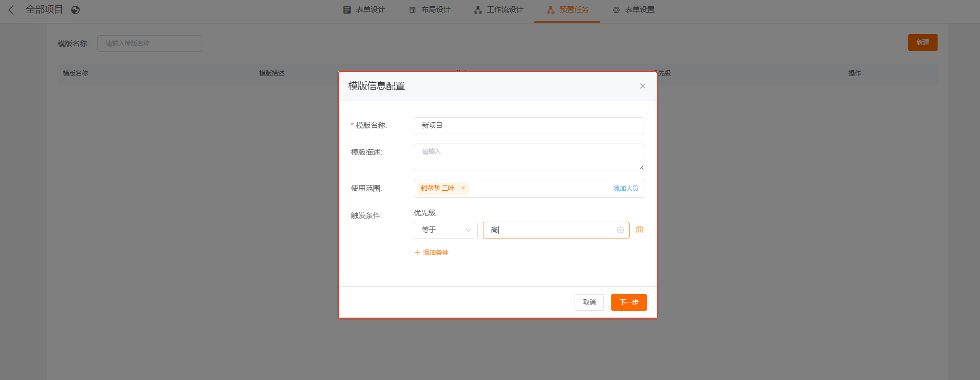Click the back arrow beside 全部项目
The height and width of the screenshot is (380, 980).
point(11,10)
